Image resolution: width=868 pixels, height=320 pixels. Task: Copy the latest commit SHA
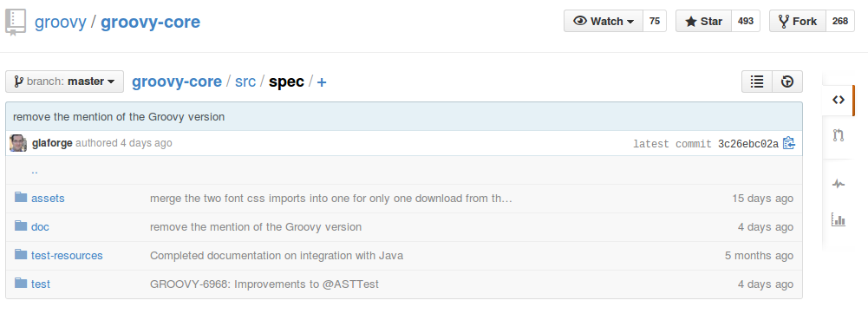pos(789,143)
